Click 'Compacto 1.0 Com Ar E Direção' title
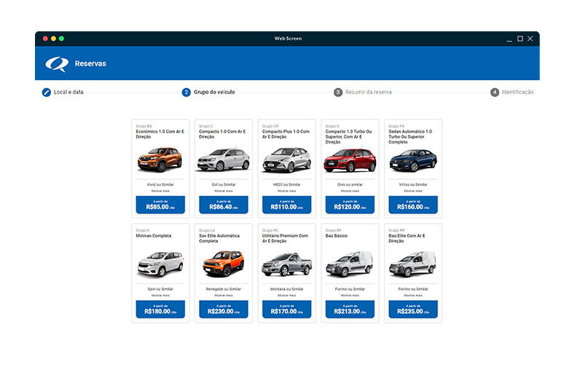This screenshot has width=583, height=392. [x=222, y=134]
